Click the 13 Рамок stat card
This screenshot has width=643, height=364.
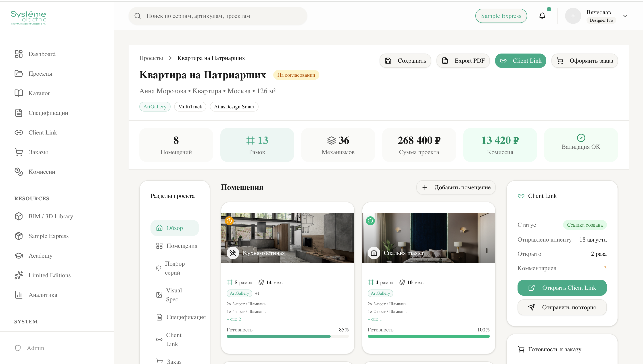(x=257, y=145)
